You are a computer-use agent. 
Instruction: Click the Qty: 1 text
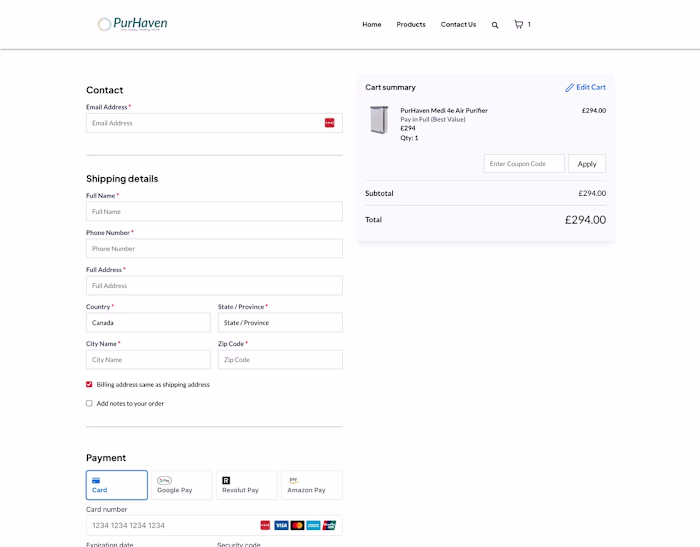tap(409, 138)
